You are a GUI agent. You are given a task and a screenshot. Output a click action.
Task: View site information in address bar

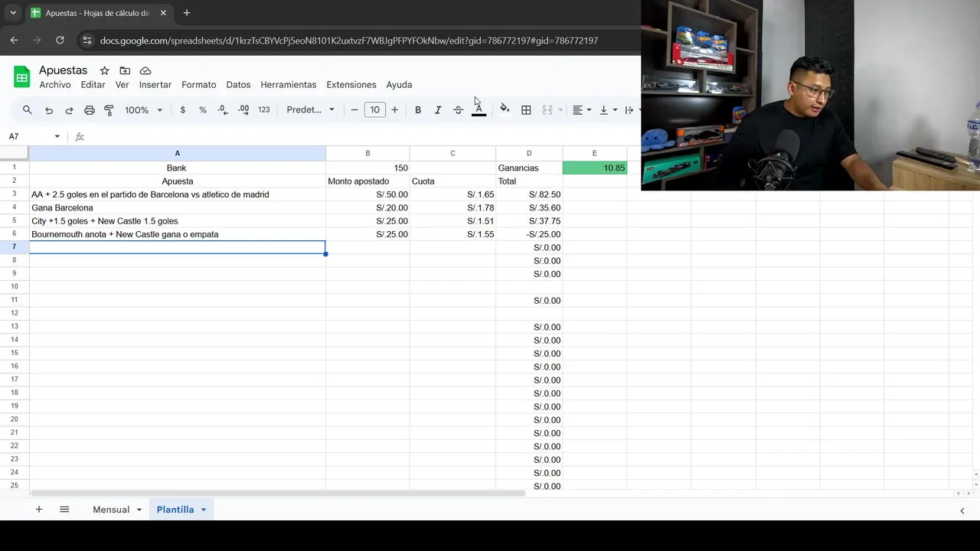[x=87, y=41]
